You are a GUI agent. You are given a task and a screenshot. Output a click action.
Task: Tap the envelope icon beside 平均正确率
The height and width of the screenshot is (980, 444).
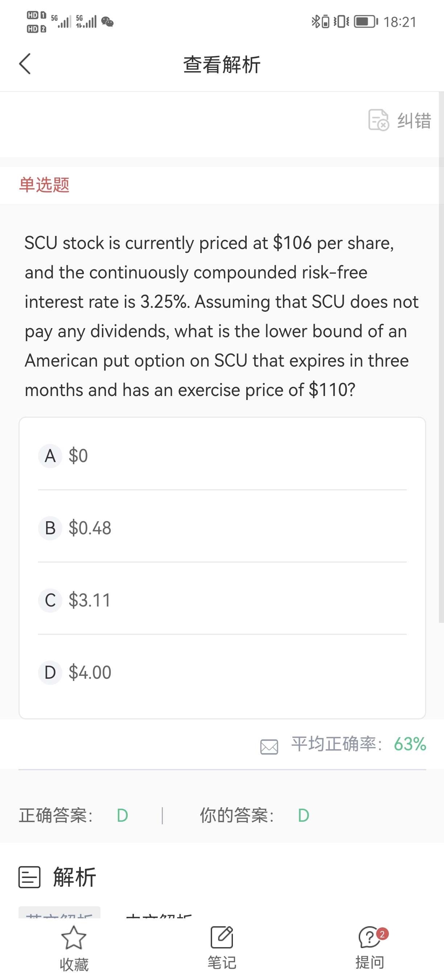(269, 747)
